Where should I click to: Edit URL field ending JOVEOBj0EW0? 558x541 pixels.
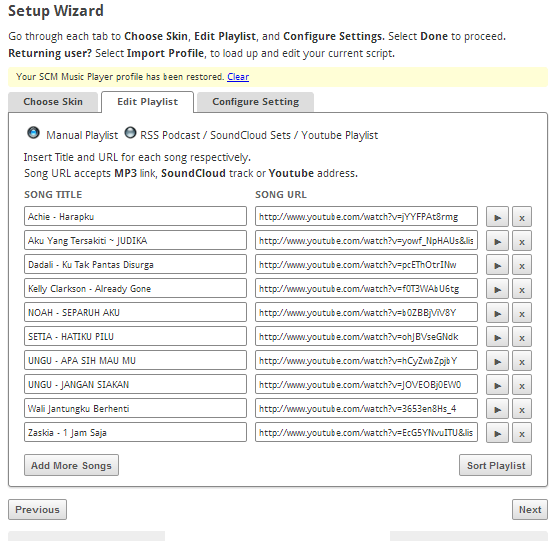(x=366, y=384)
